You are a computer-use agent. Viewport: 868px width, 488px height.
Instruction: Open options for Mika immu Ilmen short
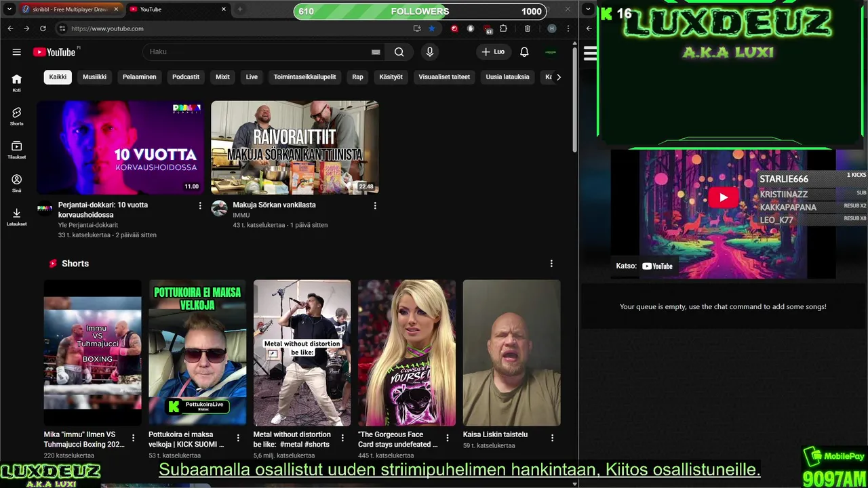[x=134, y=438]
